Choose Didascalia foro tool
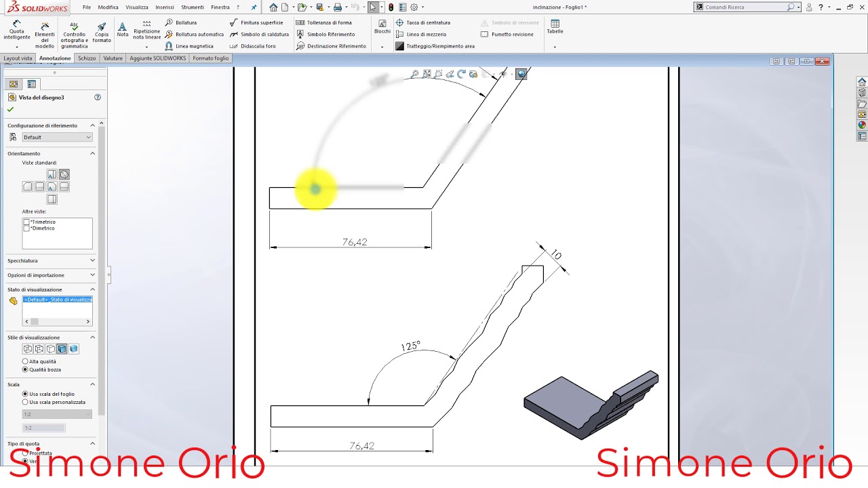The image size is (868, 488). (253, 46)
